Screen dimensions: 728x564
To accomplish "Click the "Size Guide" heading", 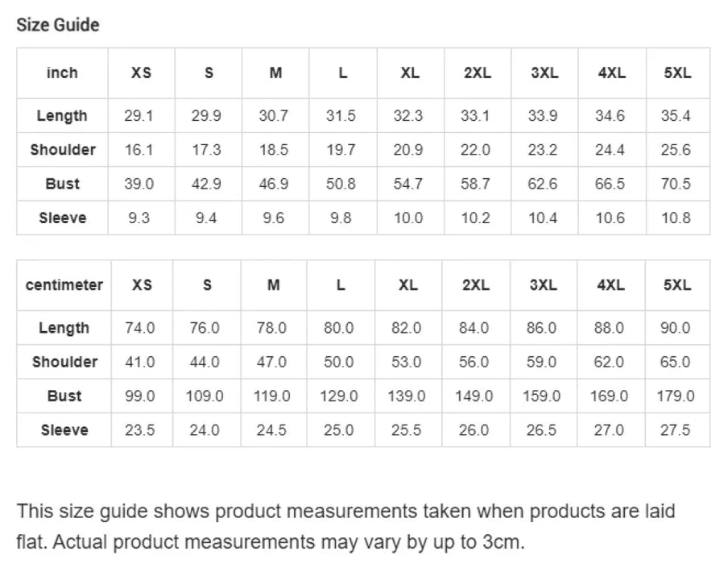I will point(58,25).
